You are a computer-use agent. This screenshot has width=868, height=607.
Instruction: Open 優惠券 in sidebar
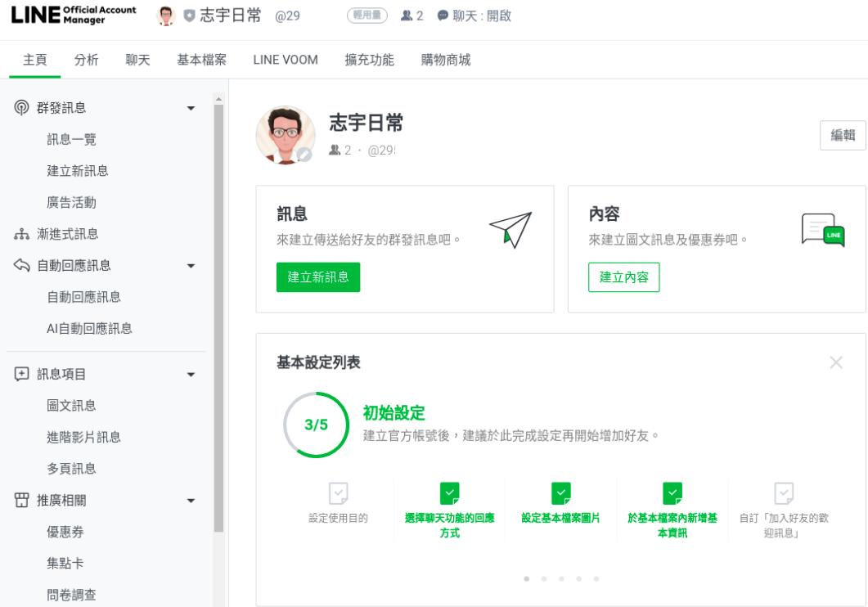coord(65,532)
